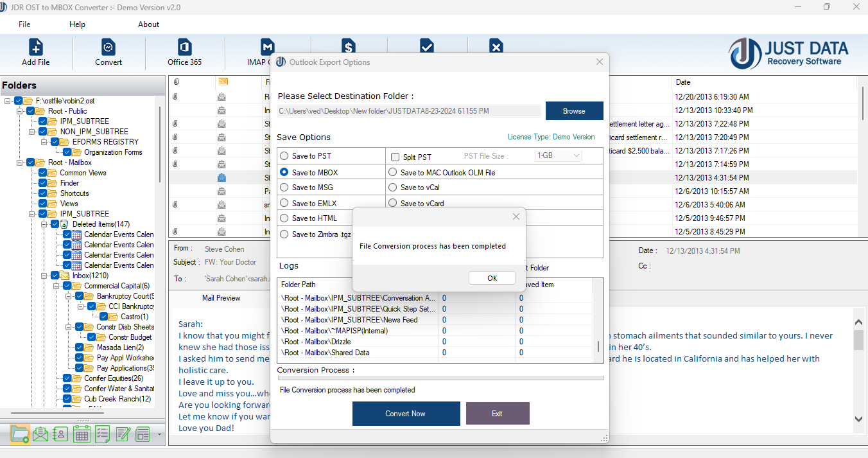Select the Cub Creek Ranch(12) folder
Viewport: 868px width, 458px height.
(x=117, y=399)
